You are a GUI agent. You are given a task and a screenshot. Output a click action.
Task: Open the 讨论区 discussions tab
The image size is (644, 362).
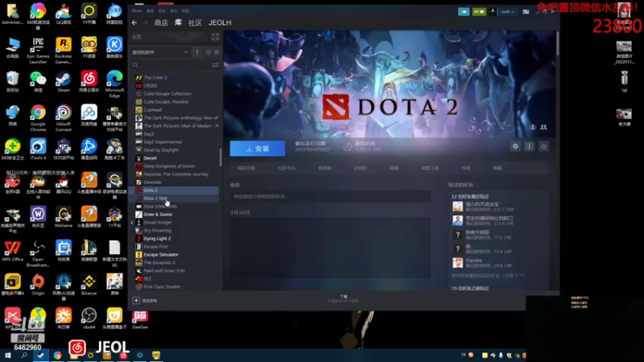tap(360, 168)
